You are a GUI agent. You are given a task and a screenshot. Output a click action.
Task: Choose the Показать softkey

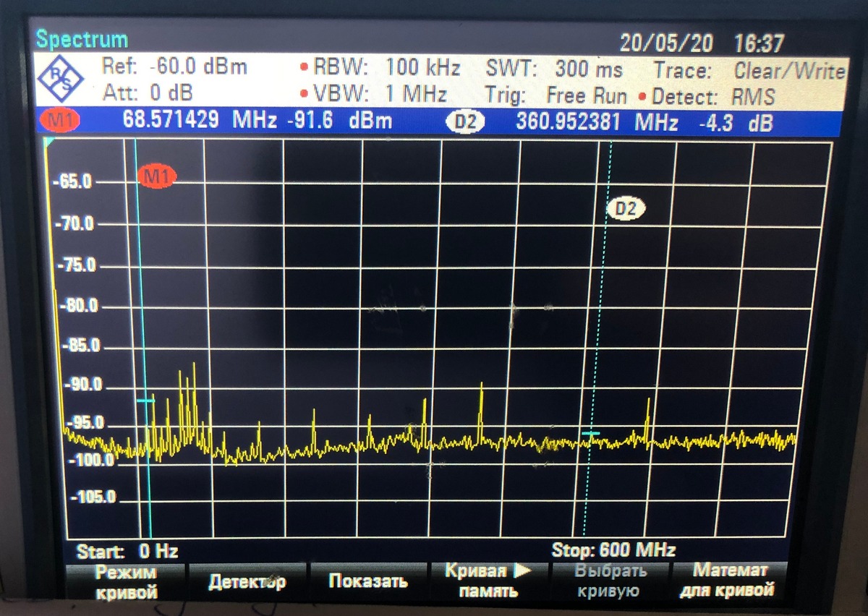click(x=368, y=581)
